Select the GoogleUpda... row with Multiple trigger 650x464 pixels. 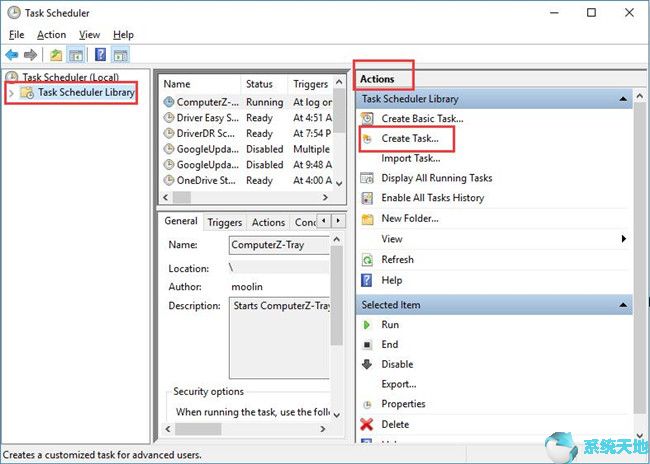tap(248, 149)
